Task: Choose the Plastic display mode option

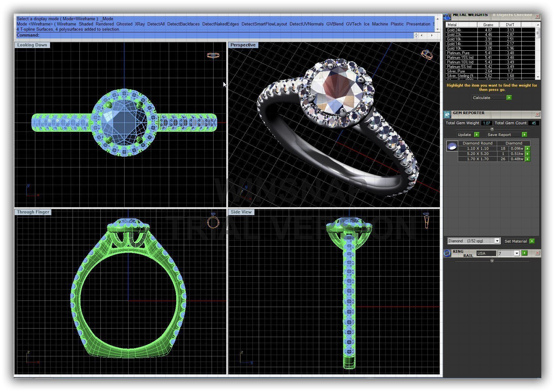Action: pos(397,24)
